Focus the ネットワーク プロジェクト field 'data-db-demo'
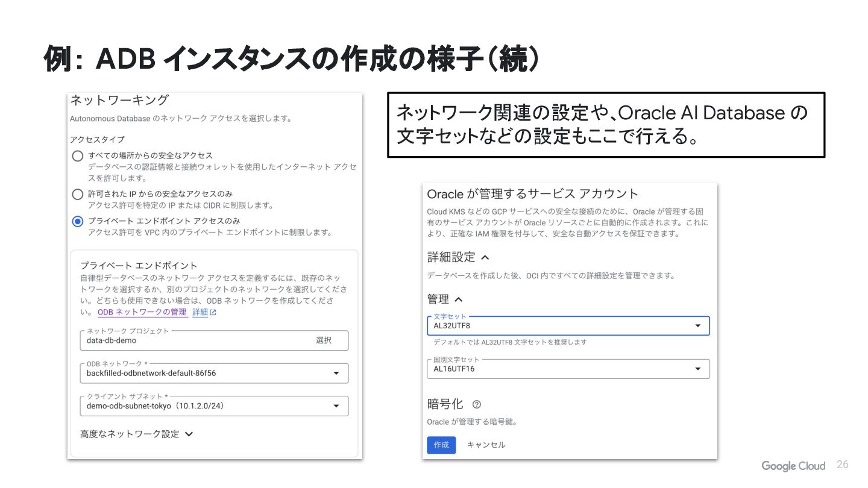The image size is (868, 488). [214, 340]
